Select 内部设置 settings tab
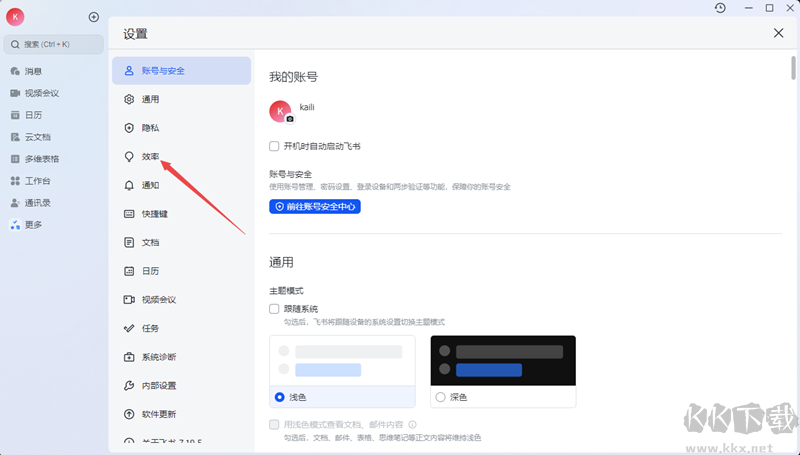Viewport: 800px width, 455px height. coord(182,385)
